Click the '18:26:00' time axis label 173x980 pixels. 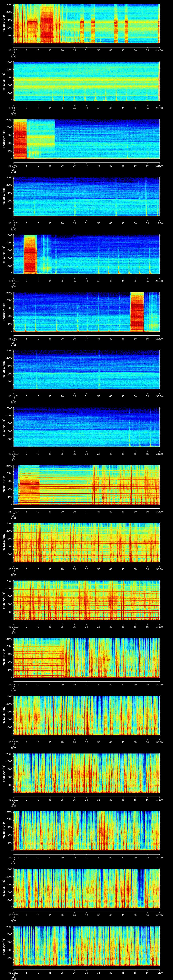click(13, 223)
